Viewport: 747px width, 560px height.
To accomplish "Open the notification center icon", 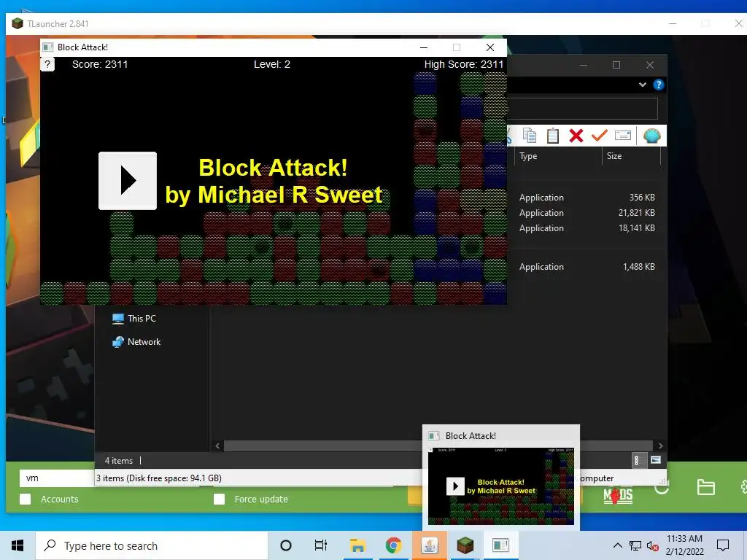I will tap(723, 545).
